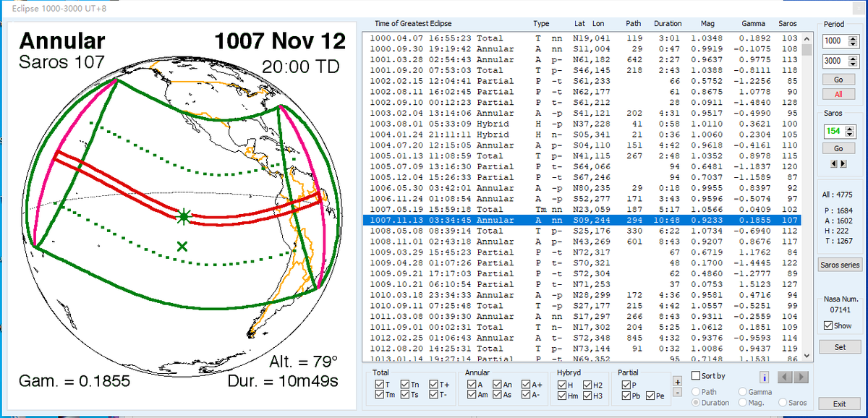Click the 'Gamma' column header

(753, 24)
